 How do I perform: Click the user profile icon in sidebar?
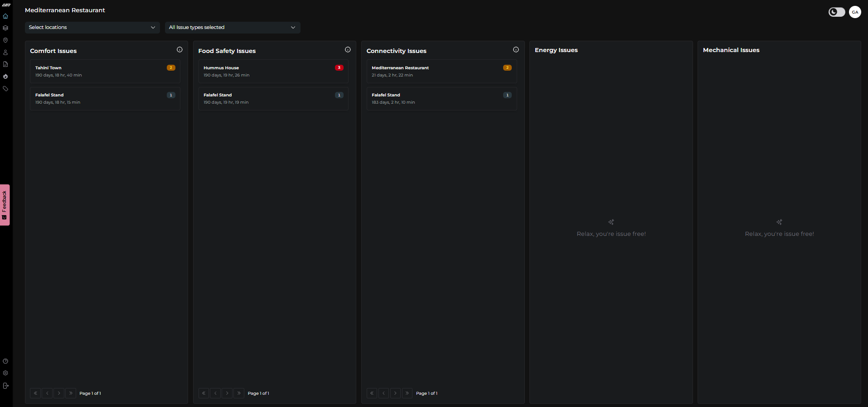5,53
